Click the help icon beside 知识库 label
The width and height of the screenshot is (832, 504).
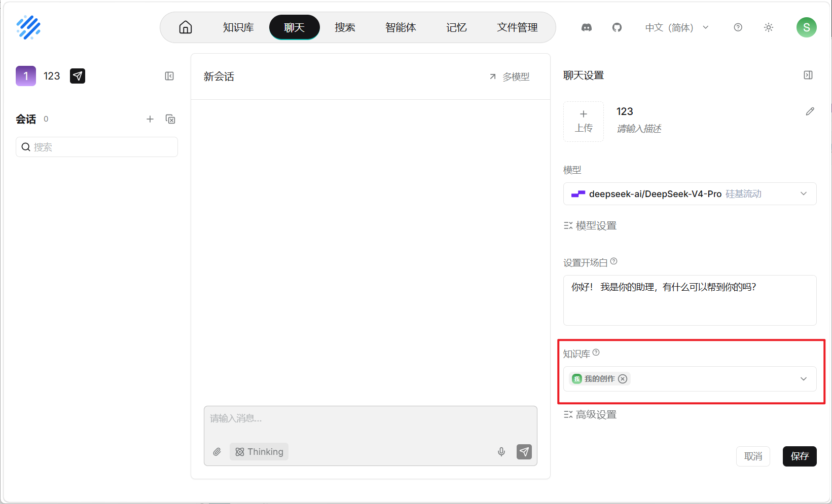tap(596, 353)
